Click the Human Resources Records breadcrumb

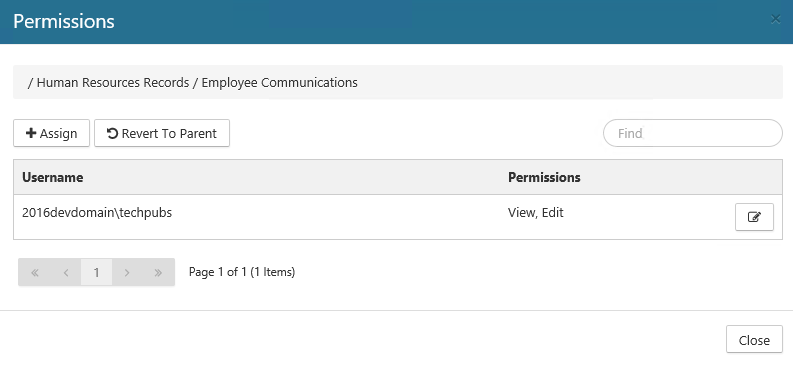(x=113, y=82)
